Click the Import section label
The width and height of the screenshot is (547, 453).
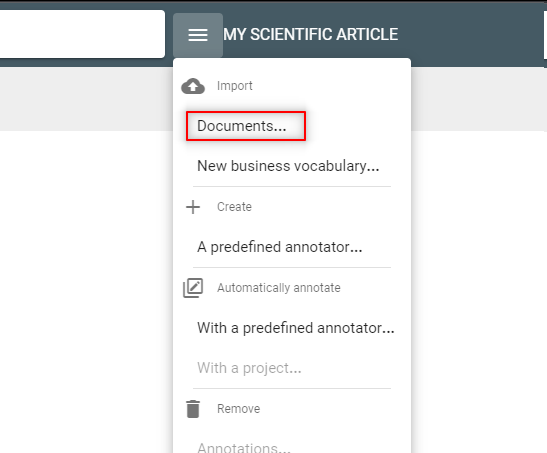pyautogui.click(x=235, y=86)
